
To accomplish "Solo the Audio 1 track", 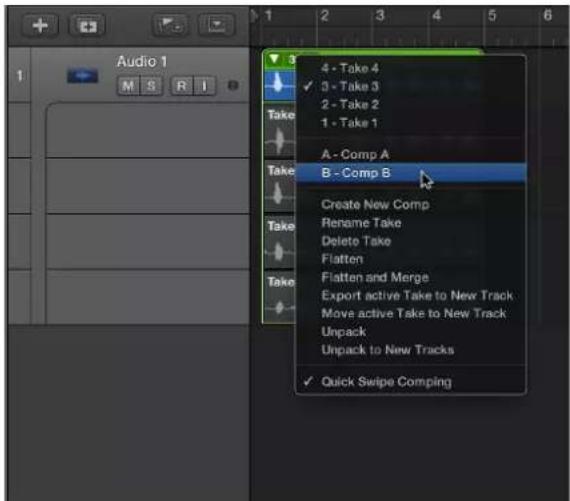I will 151,86.
